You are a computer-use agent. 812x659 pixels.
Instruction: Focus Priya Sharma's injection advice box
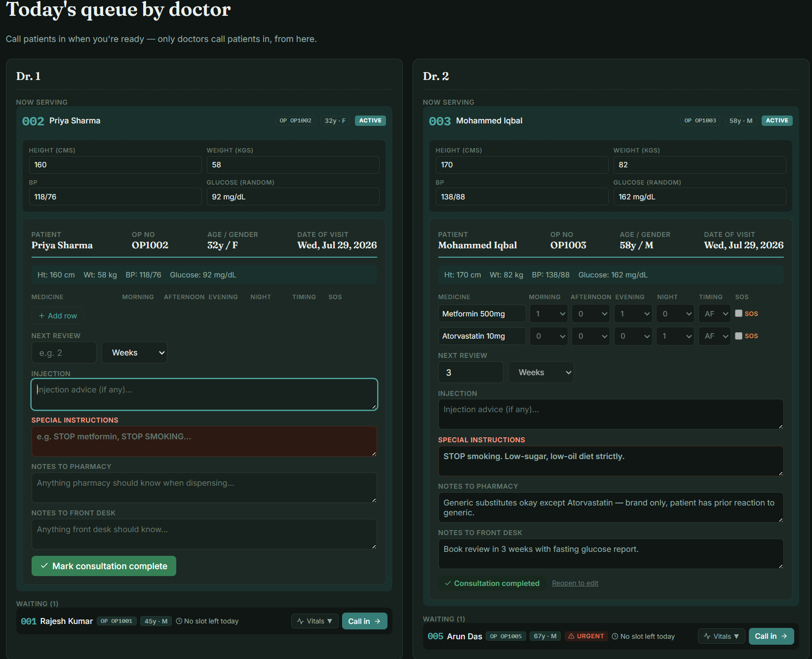click(x=204, y=394)
